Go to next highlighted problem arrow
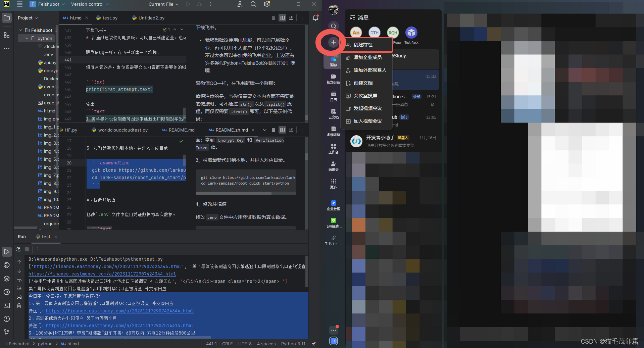 [182, 30]
